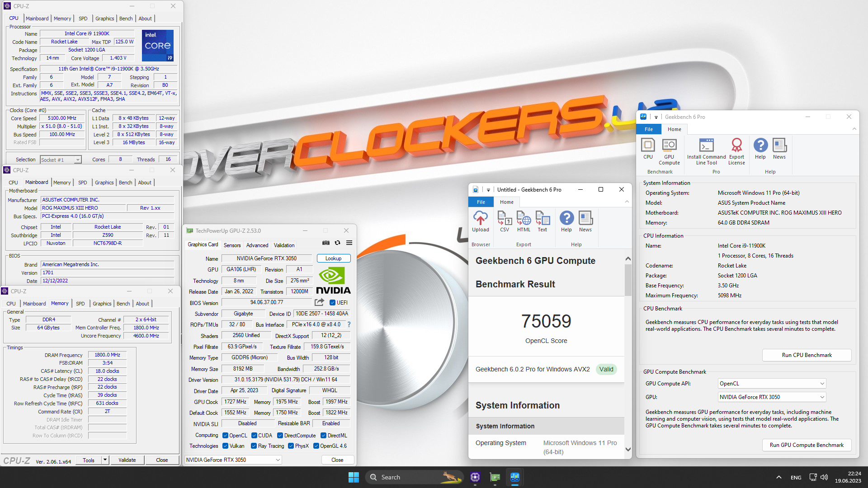Open Help in Untitled Geekbench result window

coord(566,222)
